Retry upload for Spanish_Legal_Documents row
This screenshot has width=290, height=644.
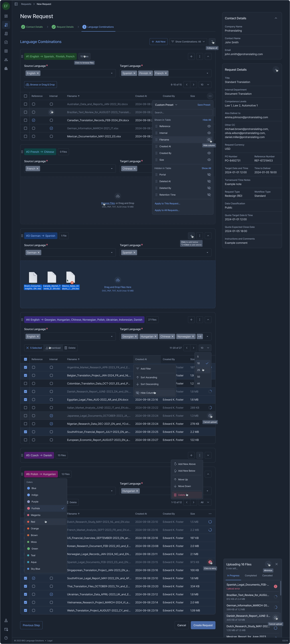pos(210,562)
